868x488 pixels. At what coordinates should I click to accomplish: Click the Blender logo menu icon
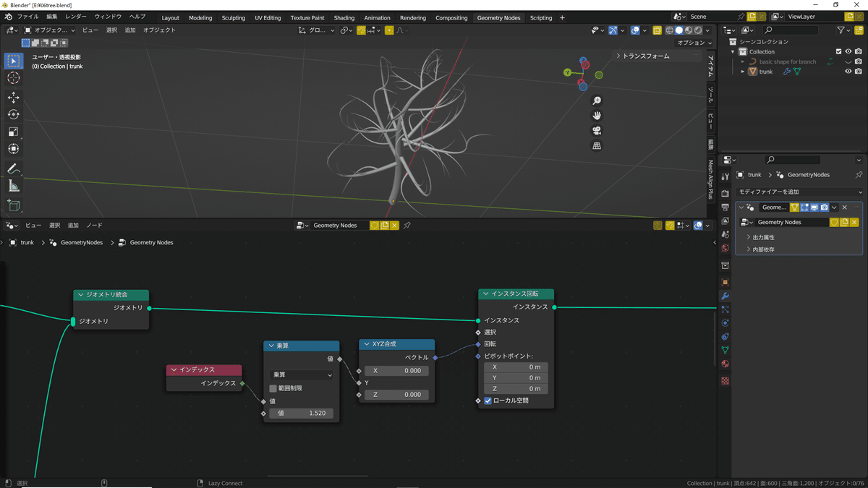(8, 17)
